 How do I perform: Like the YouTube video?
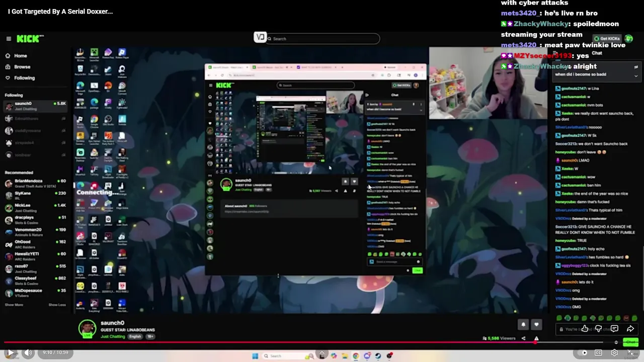[x=585, y=329]
